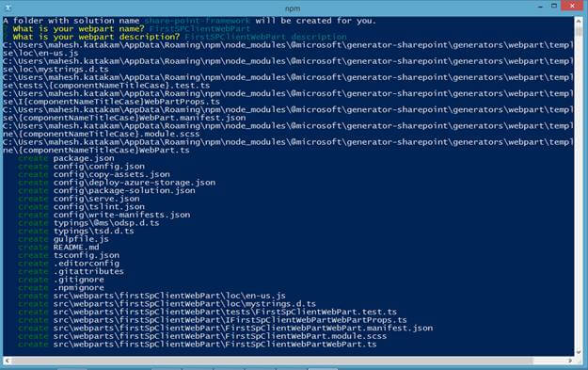588x370 pixels.
Task: Maximize the npm console window
Action: [554, 6]
